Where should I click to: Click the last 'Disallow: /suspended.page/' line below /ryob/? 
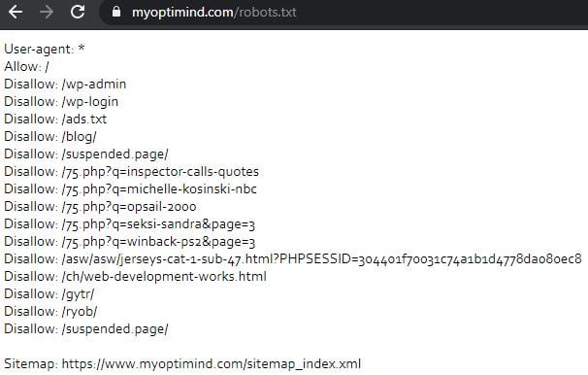[86, 328]
